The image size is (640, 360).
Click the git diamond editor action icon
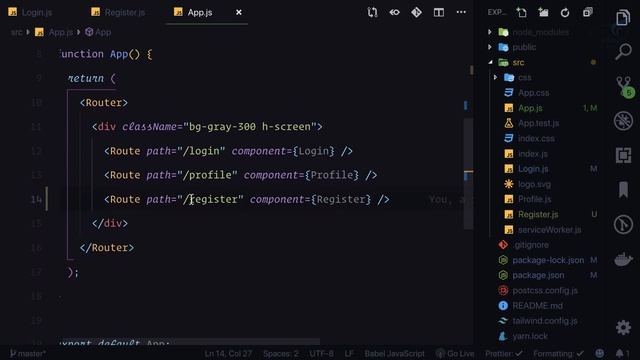[x=416, y=12]
